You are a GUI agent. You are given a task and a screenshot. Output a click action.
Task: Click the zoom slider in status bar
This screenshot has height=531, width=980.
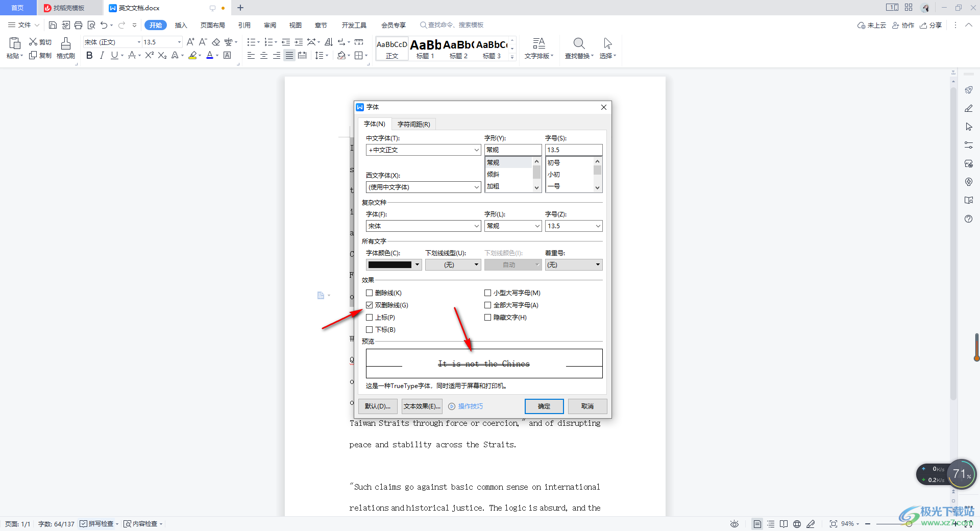tap(909, 524)
